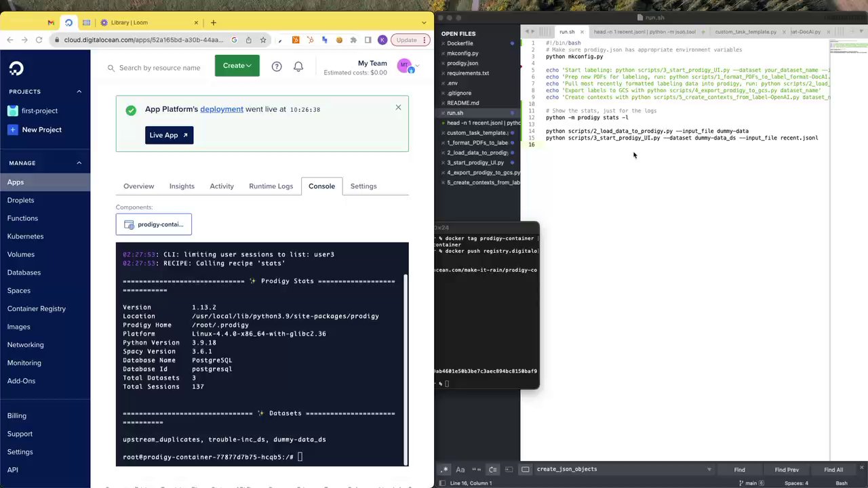Image resolution: width=868 pixels, height=488 pixels.
Task: Click the Find button in Sublime Text
Action: tap(739, 470)
